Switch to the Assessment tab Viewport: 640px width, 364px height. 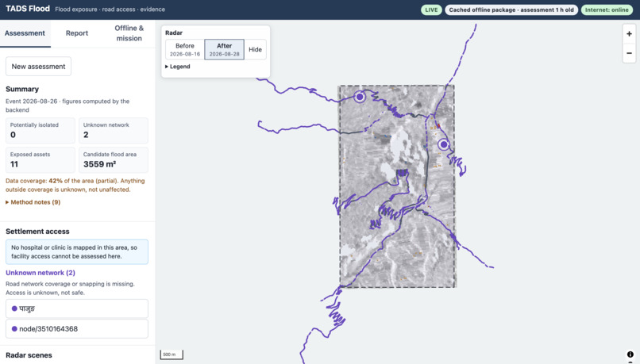pyautogui.click(x=25, y=33)
